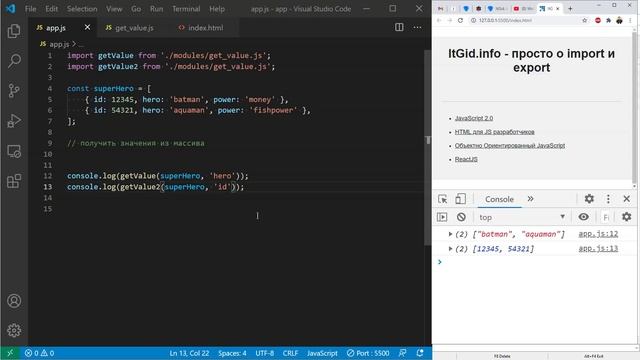This screenshot has width=640, height=360.
Task: Open the JavaScript context 'top' dropdown
Action: coord(522,217)
